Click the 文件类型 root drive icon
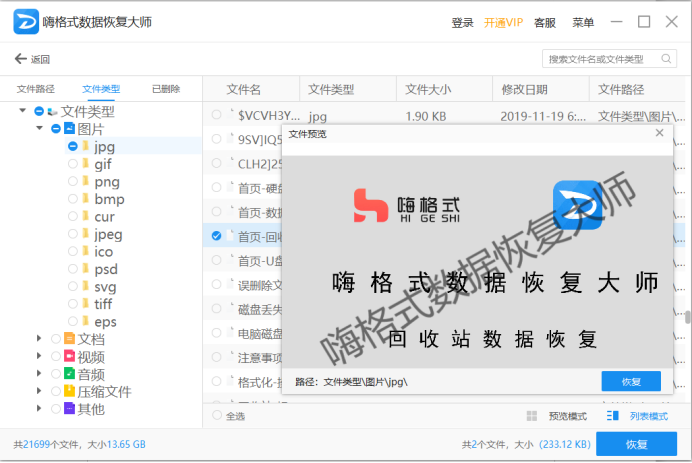 click(x=53, y=111)
